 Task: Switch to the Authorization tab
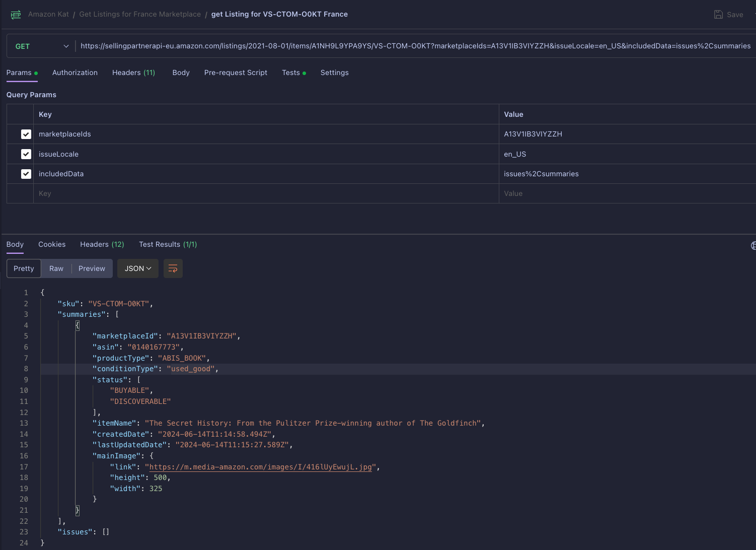click(75, 73)
